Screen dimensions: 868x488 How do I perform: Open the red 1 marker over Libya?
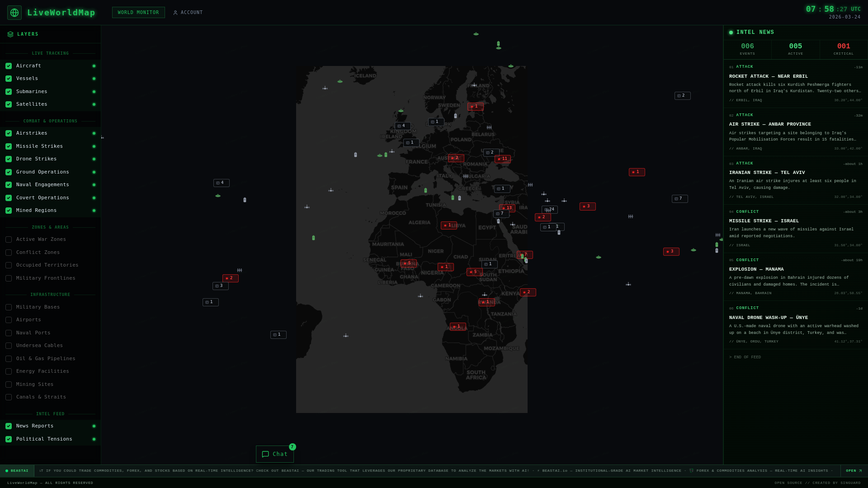tap(449, 225)
